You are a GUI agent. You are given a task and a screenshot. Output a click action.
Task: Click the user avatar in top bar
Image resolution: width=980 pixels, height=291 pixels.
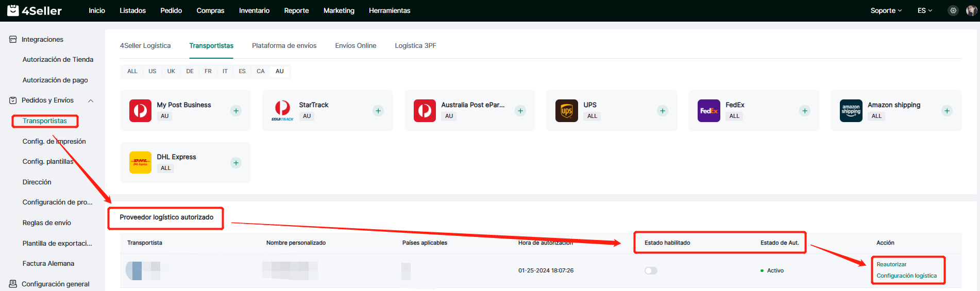click(971, 11)
